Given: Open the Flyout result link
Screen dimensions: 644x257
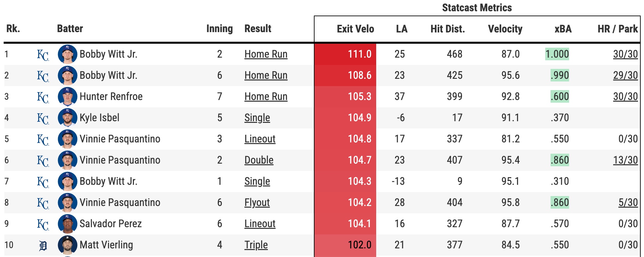Looking at the screenshot, I should (257, 203).
